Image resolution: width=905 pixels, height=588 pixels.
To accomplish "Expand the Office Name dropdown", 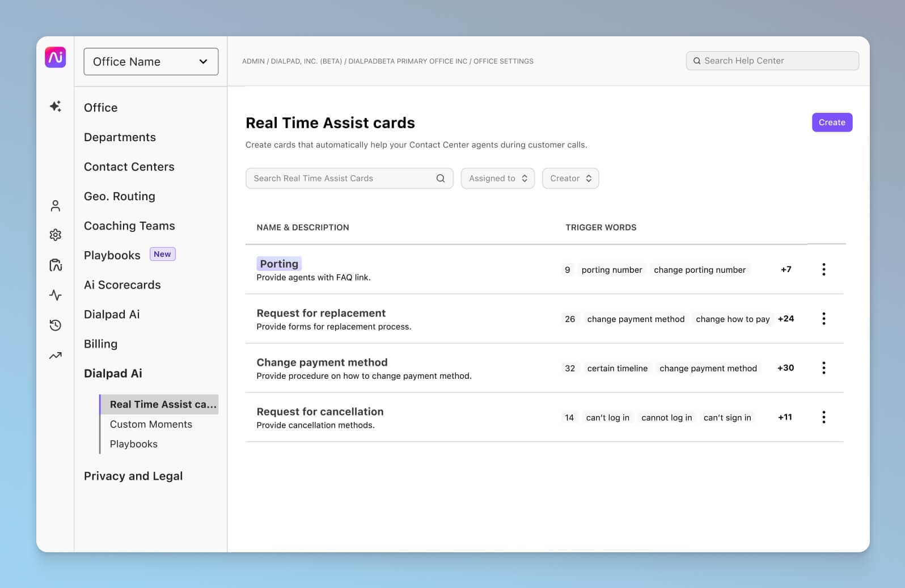I will coord(151,62).
